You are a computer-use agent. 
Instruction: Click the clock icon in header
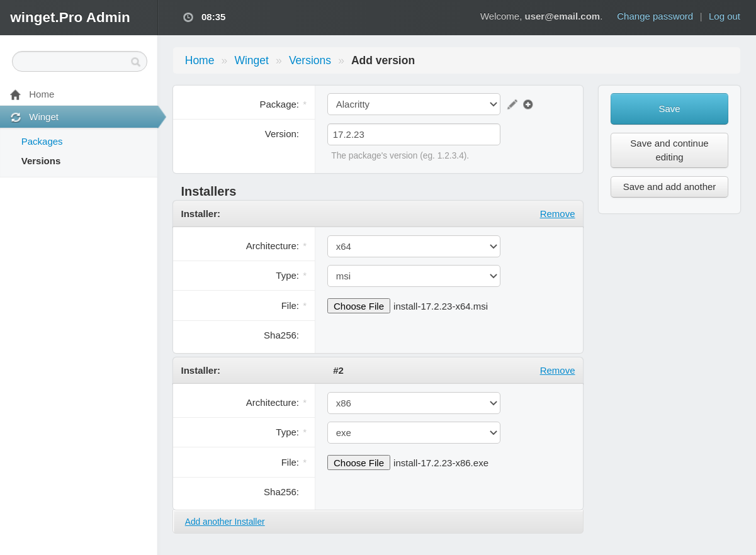tap(188, 17)
